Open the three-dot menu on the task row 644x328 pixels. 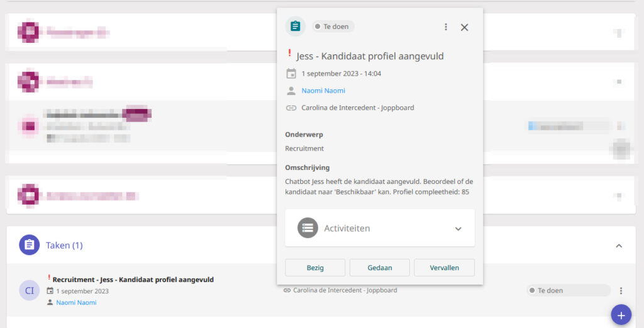pos(621,291)
